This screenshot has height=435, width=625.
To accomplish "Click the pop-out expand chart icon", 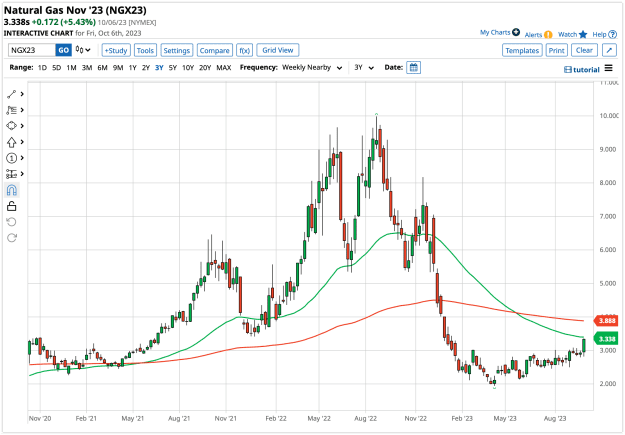I will pyautogui.click(x=609, y=50).
